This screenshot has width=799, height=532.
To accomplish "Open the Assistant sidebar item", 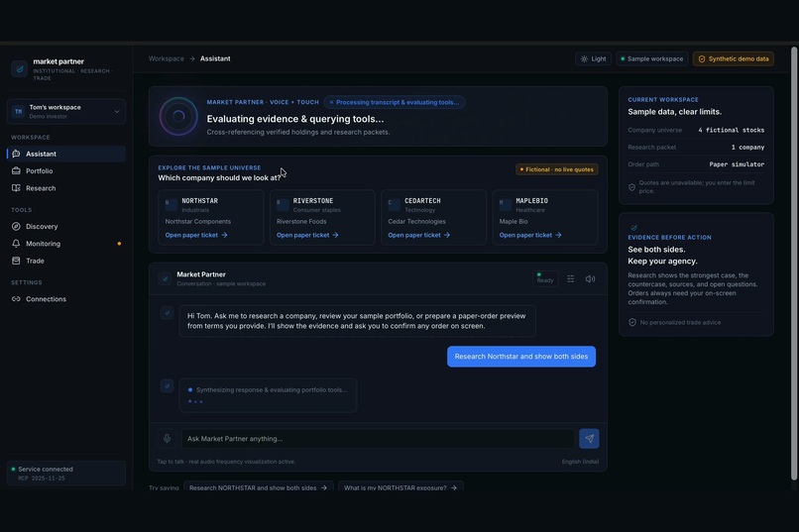I will point(66,154).
